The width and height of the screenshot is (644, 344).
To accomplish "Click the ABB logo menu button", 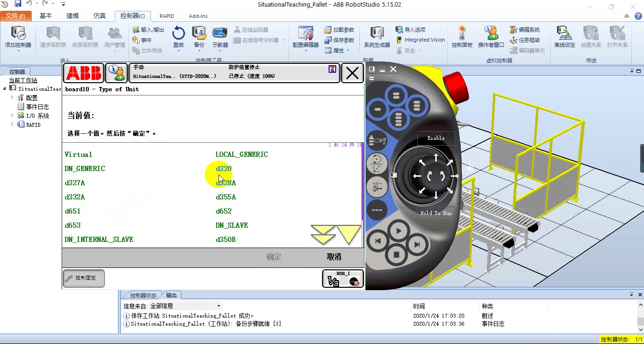I will [x=84, y=73].
